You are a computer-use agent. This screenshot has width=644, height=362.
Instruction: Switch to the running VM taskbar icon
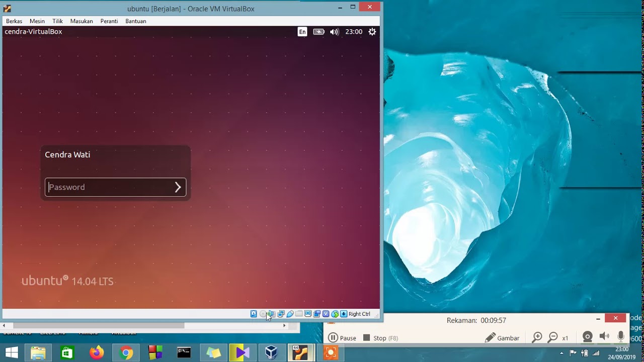click(x=301, y=353)
